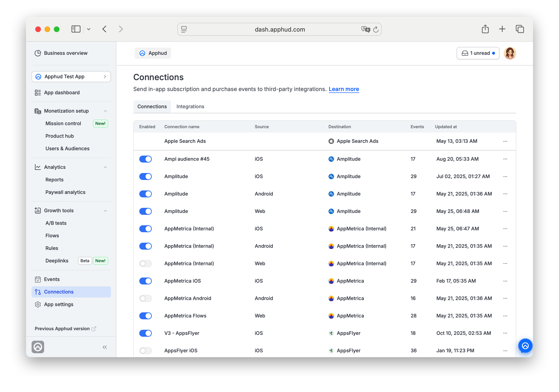The width and height of the screenshot is (559, 392).
Task: Open more options for AppMetrica Flows row
Action: tap(505, 316)
